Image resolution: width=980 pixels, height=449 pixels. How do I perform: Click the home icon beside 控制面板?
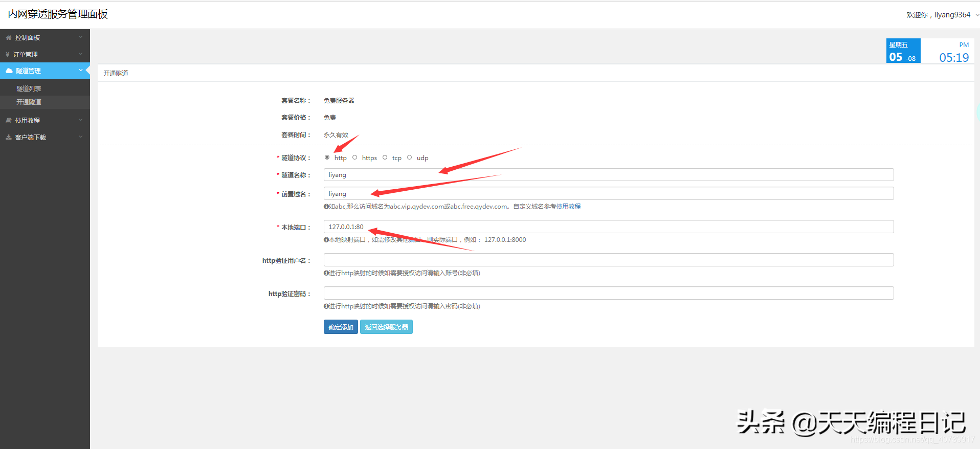pos(8,38)
